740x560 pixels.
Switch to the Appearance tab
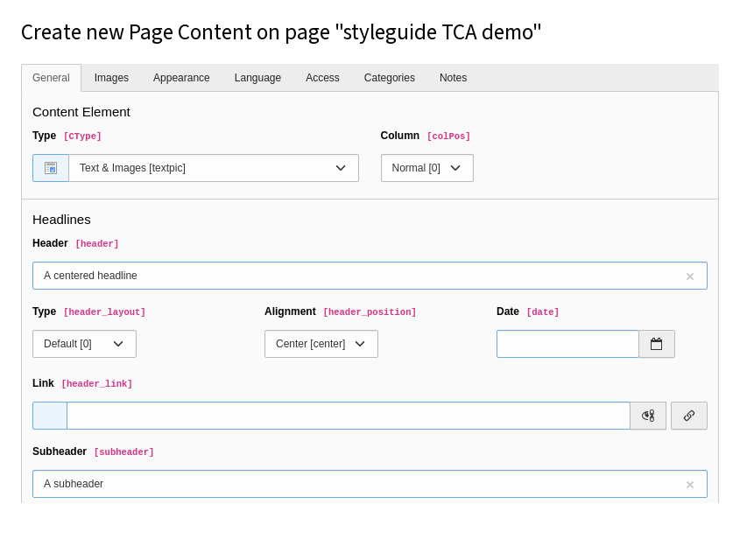tap(181, 78)
